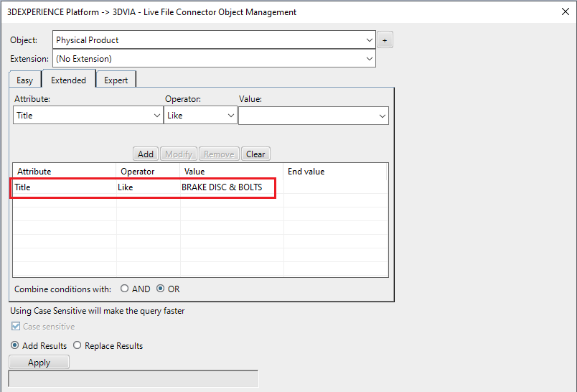Viewport: 577px width, 392px height.
Task: Open the Object dropdown showing Physical Product
Action: click(214, 39)
